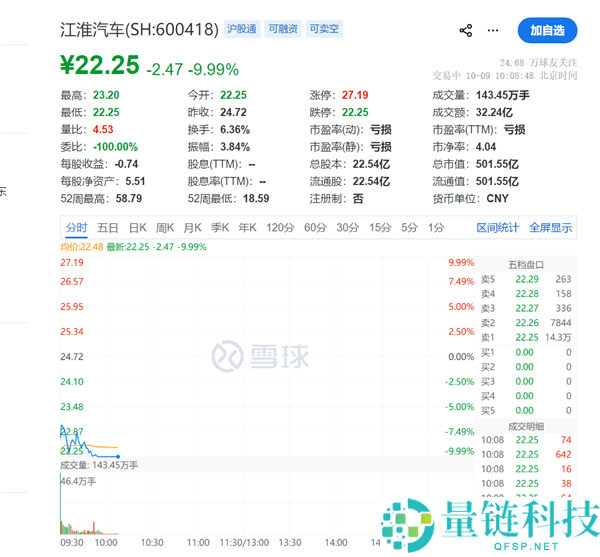Viewport: 600px width, 557px height.
Task: Switch to the 120分 chart tab
Action: [280, 228]
